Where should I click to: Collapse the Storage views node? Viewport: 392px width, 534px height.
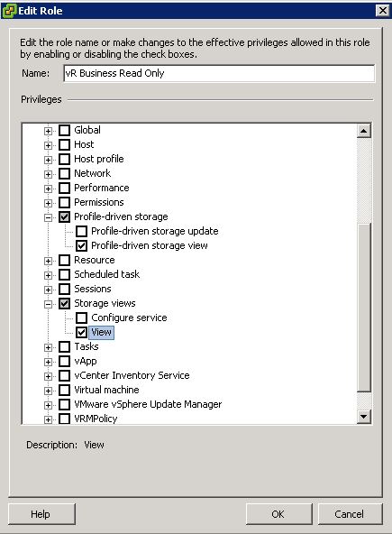(x=48, y=304)
